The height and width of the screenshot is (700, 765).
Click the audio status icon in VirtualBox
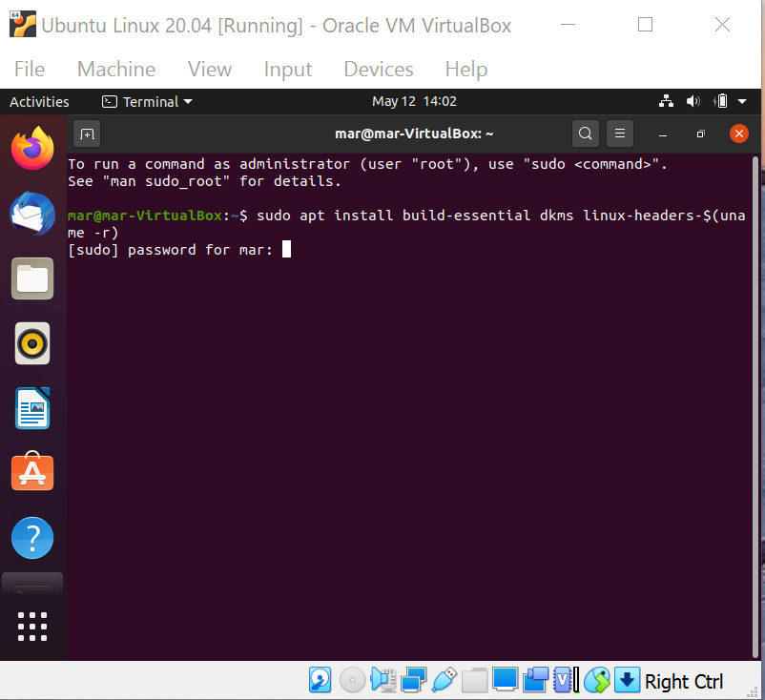pyautogui.click(x=382, y=680)
